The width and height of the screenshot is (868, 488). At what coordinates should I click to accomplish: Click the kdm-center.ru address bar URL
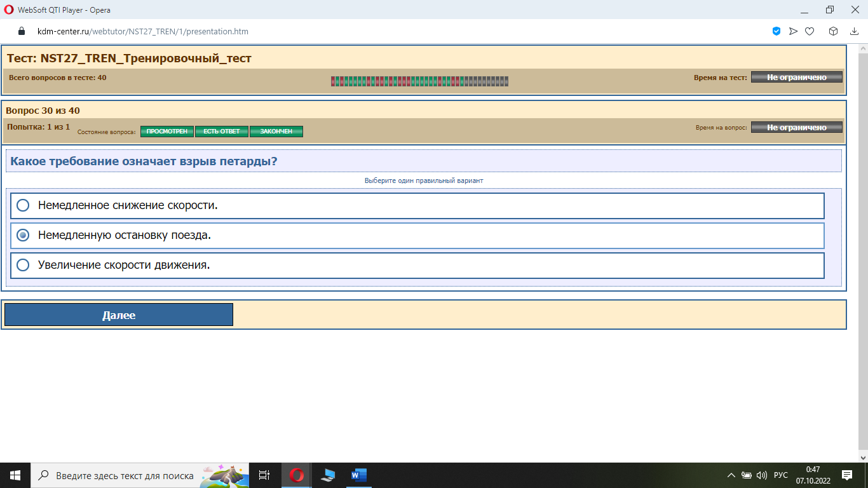click(143, 31)
